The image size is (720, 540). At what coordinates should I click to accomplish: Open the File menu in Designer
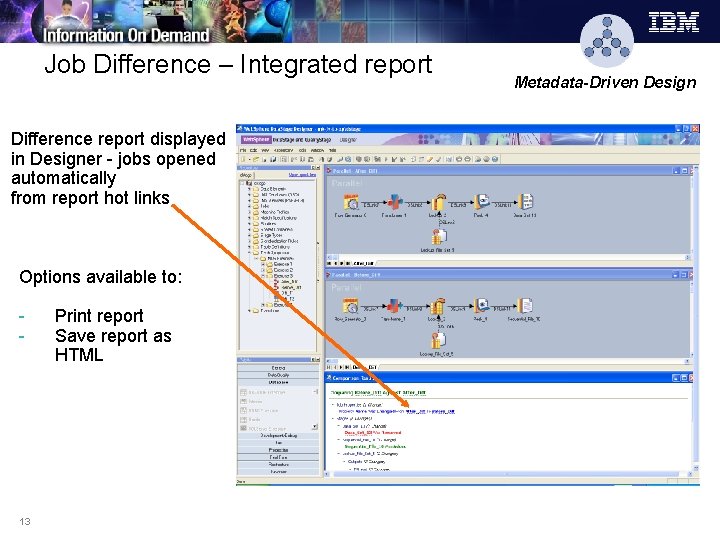click(x=243, y=150)
